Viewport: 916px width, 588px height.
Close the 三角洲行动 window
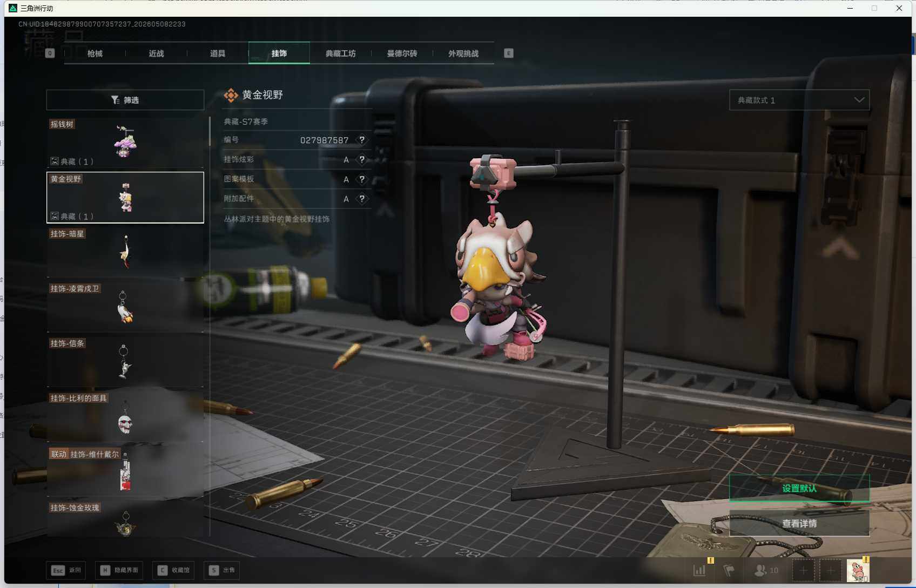899,8
